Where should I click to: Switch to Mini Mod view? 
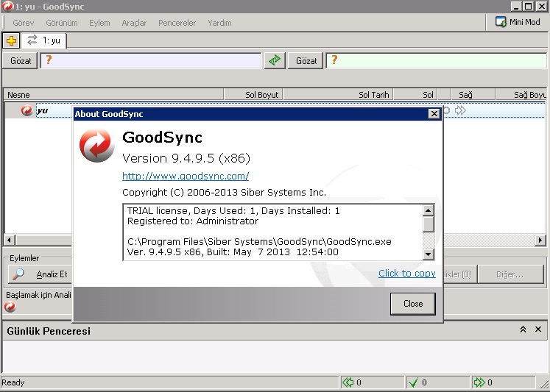(x=519, y=22)
